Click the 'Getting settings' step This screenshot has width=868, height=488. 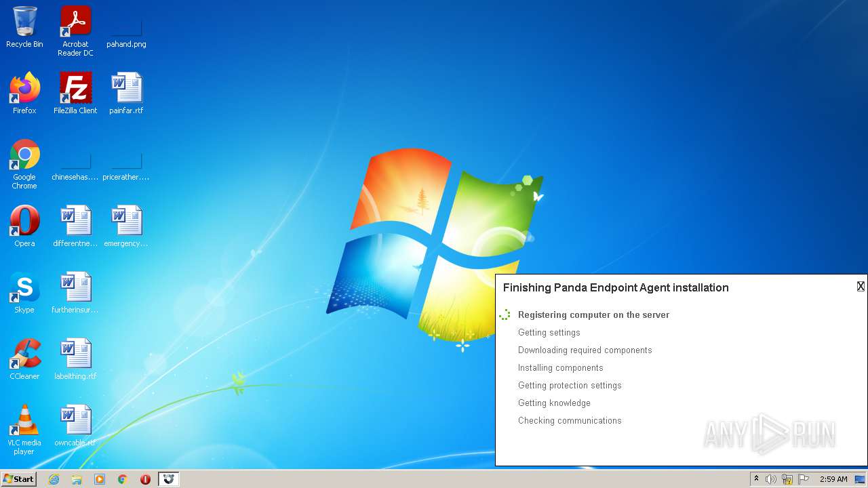point(549,332)
